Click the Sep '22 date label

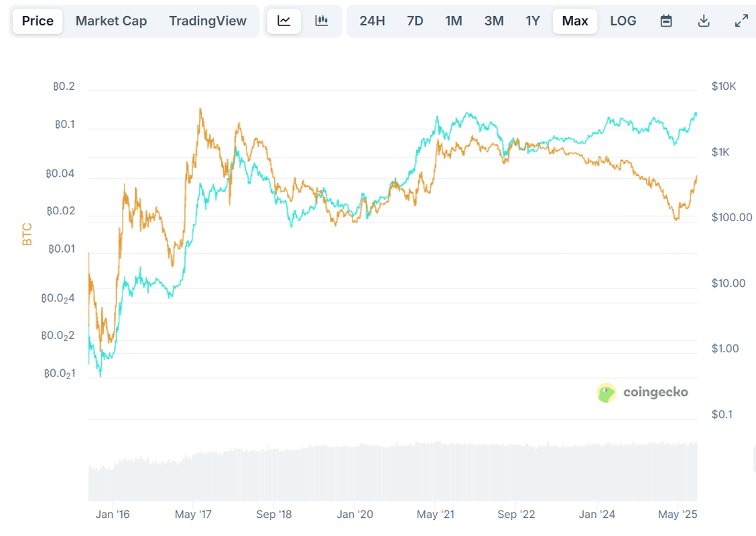[516, 515]
